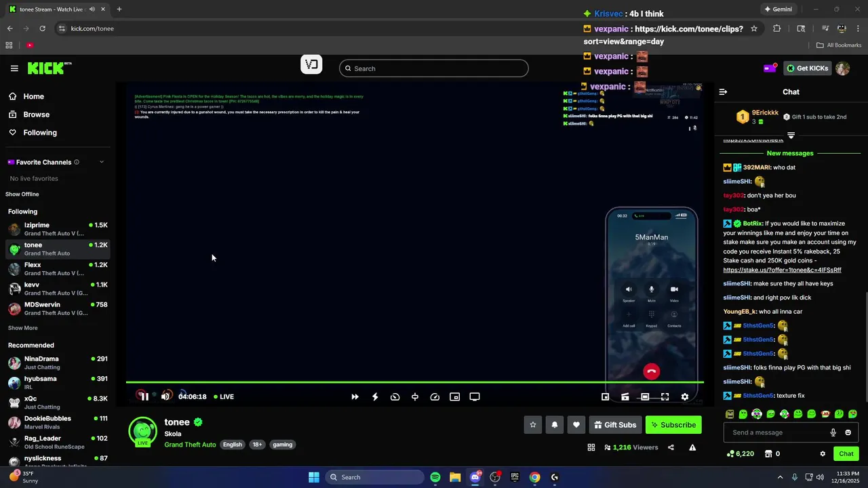Click the green stream progress bar

point(415,382)
